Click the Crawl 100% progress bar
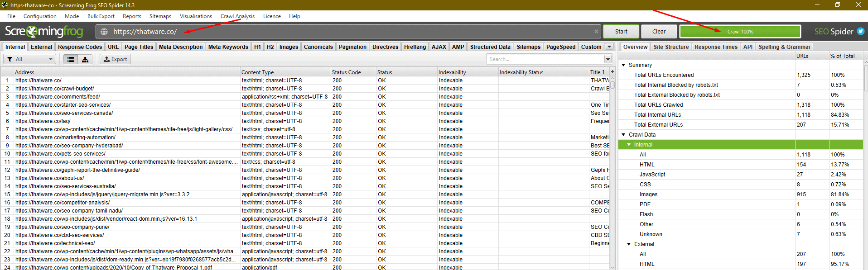The width and height of the screenshot is (868, 270). point(740,32)
